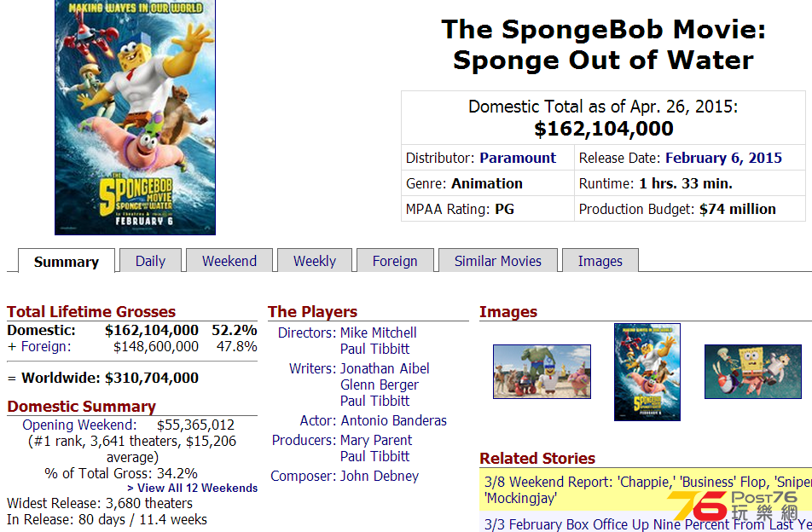812x532 pixels.
Task: Click the Foreign gross link
Action: [x=45, y=346]
